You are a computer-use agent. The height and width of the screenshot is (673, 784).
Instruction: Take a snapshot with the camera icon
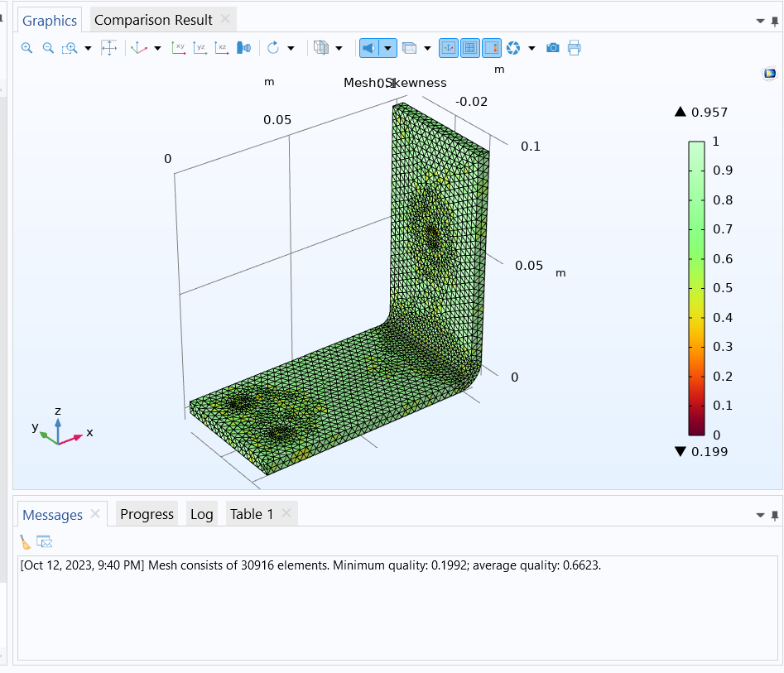[552, 48]
